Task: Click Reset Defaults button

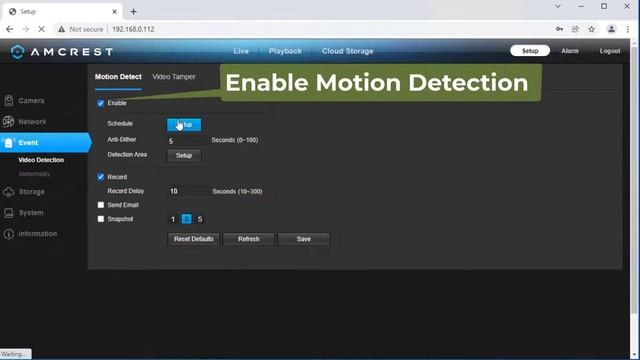Action: tap(193, 239)
